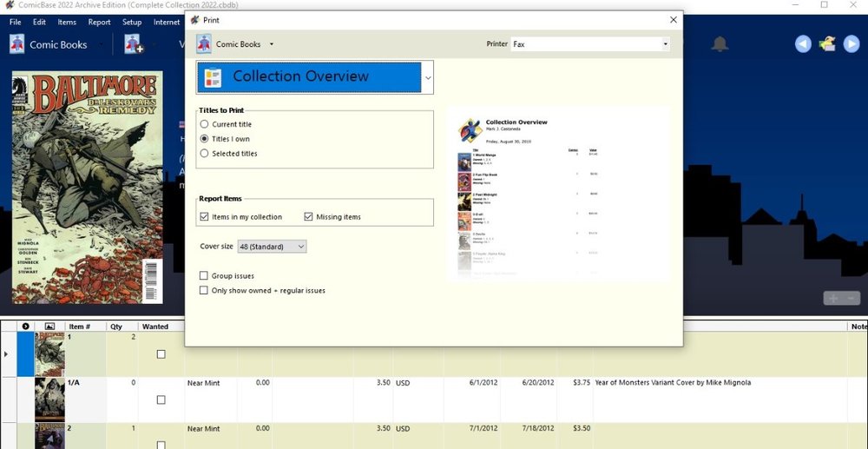Click the blue back arrow icon
868x449 pixels.
pyautogui.click(x=803, y=44)
